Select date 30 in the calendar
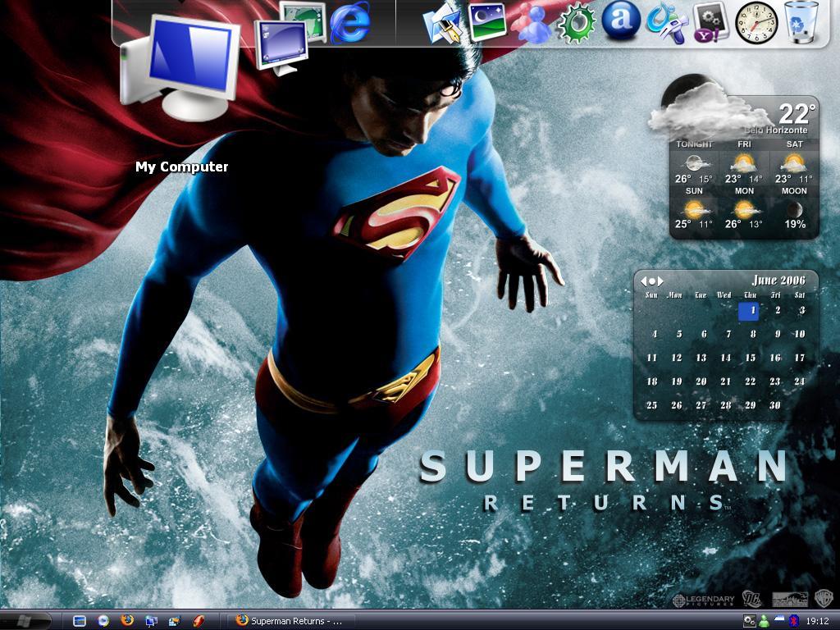 [x=774, y=405]
